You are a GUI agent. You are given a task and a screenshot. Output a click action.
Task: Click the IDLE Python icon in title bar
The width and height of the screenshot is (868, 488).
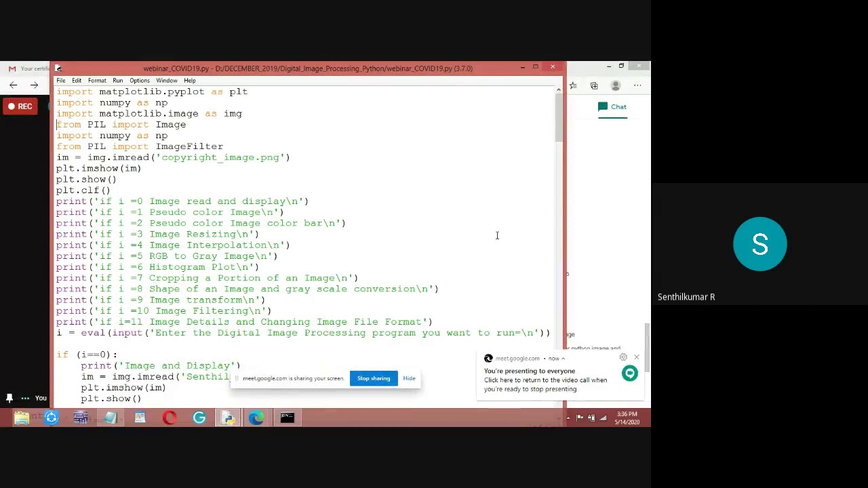pyautogui.click(x=58, y=68)
